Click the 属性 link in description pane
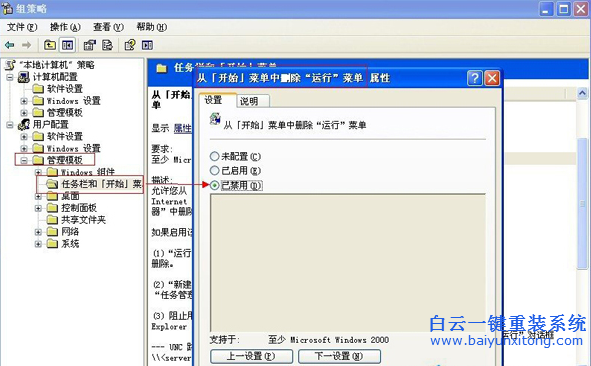 point(183,128)
